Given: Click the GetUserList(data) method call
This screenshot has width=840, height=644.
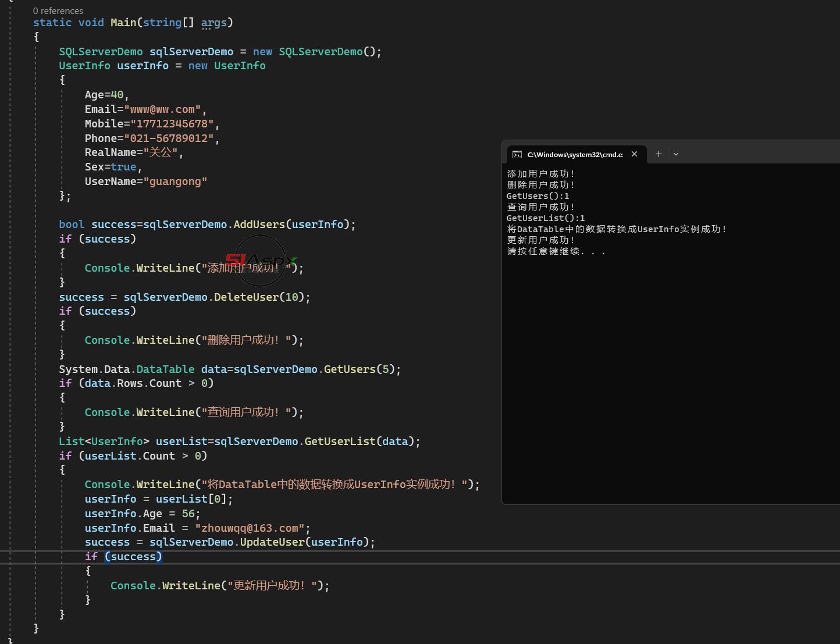Looking at the screenshot, I should [x=340, y=442].
